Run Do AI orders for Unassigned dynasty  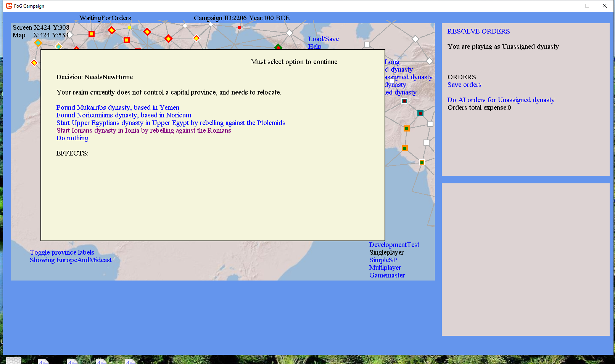pos(501,100)
